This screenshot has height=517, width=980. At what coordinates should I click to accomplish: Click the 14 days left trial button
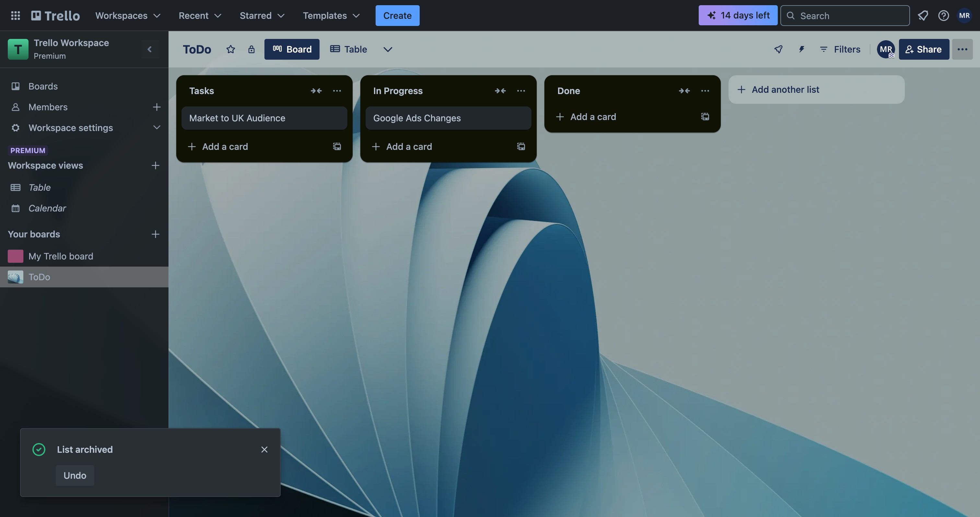[x=738, y=16]
